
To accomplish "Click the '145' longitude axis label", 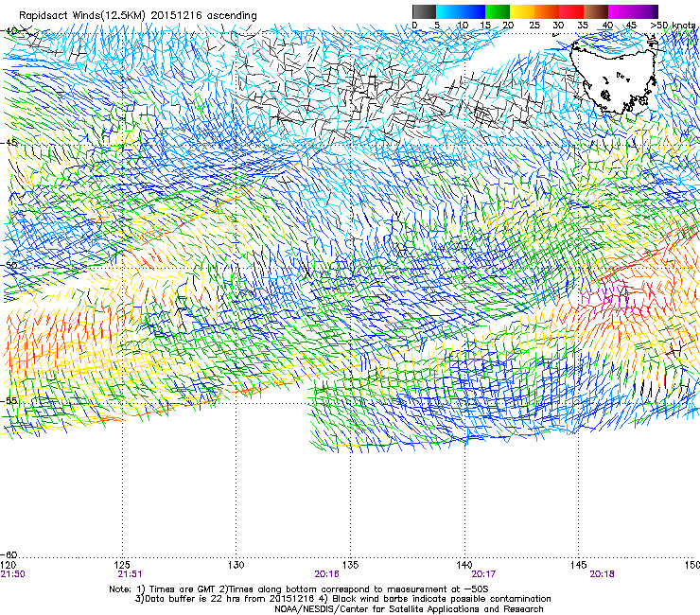I will [579, 565].
